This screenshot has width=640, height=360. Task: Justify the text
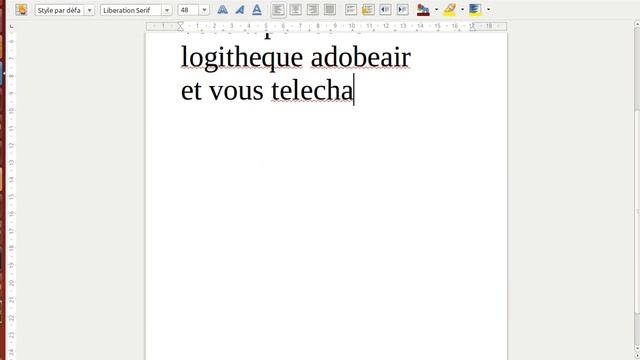click(x=330, y=10)
